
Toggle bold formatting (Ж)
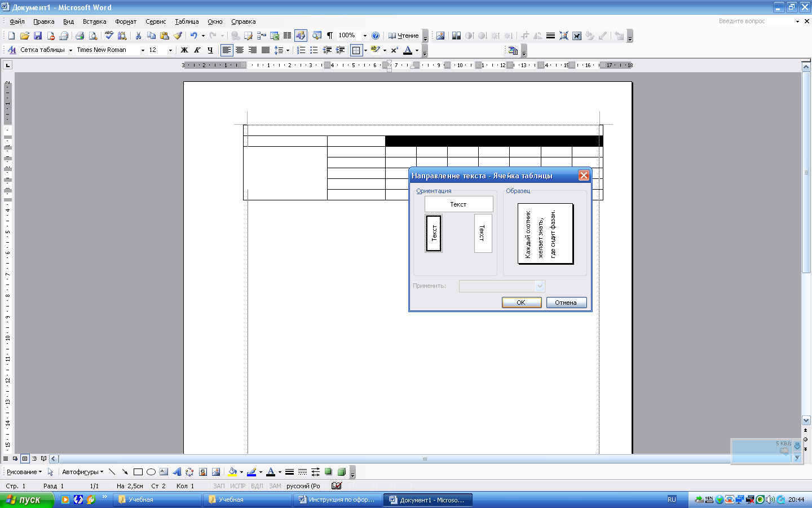(x=184, y=50)
